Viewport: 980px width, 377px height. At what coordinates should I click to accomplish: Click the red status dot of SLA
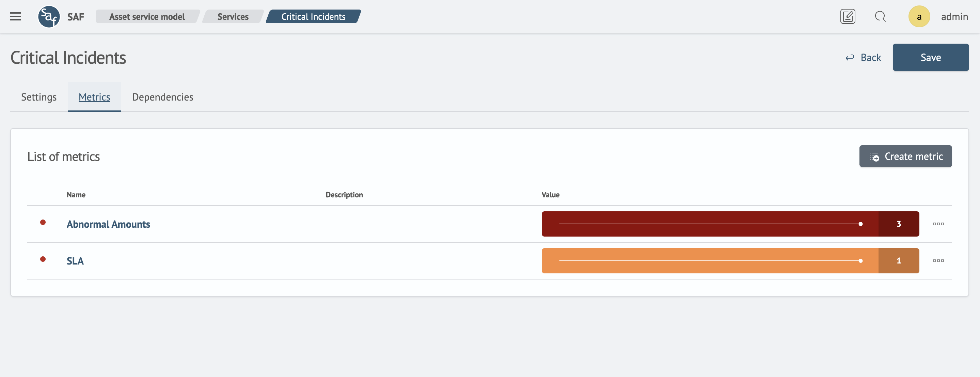[x=43, y=259]
